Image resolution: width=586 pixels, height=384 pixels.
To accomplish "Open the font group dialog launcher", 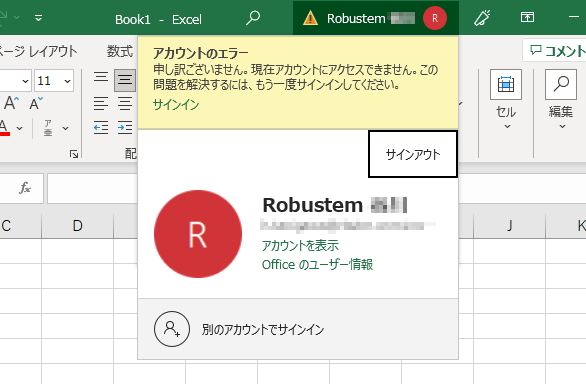I will point(74,154).
